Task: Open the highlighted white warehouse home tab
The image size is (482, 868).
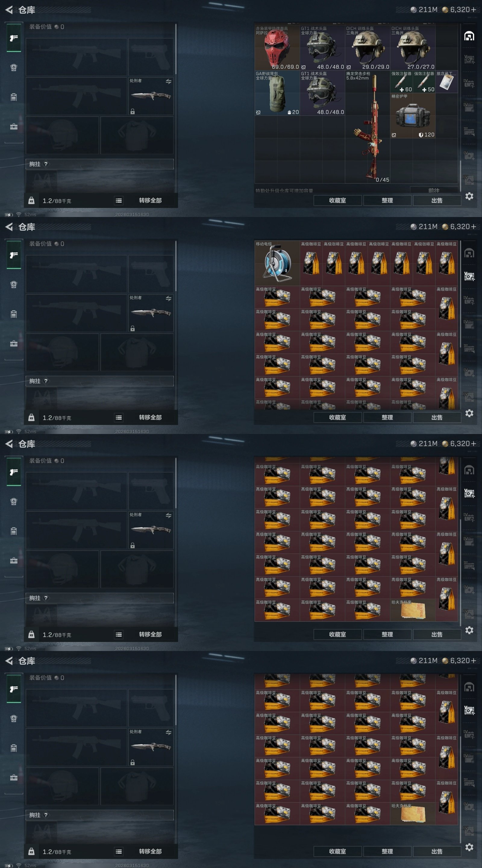Action: point(469,36)
